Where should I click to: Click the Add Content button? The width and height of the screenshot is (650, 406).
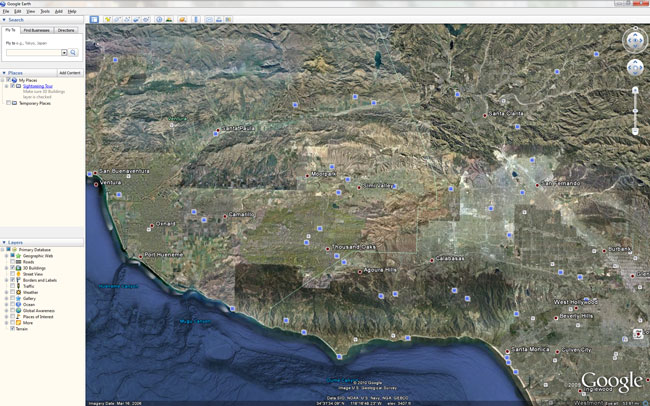tap(70, 73)
